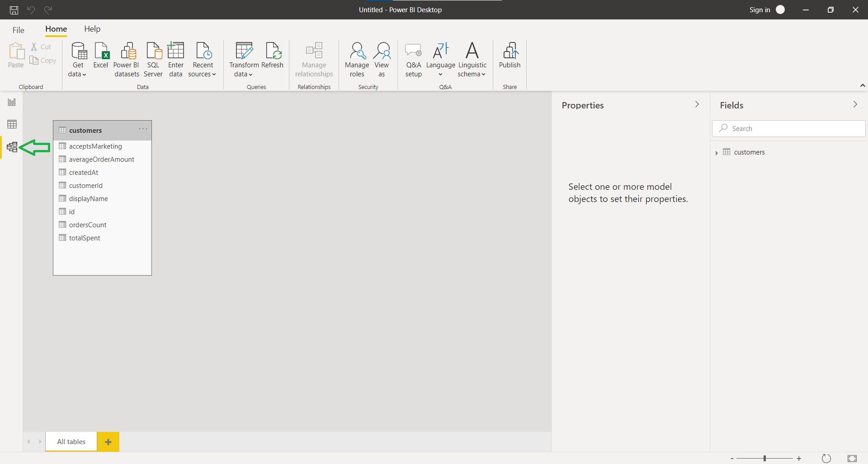
Task: Click the SQL Server connector icon
Action: pos(153,59)
